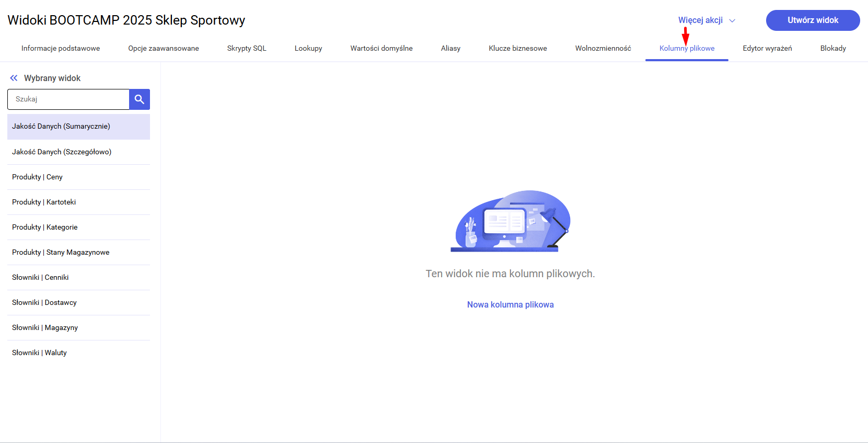Click the empty state desk illustration
This screenshot has width=868, height=443.
pos(510,221)
